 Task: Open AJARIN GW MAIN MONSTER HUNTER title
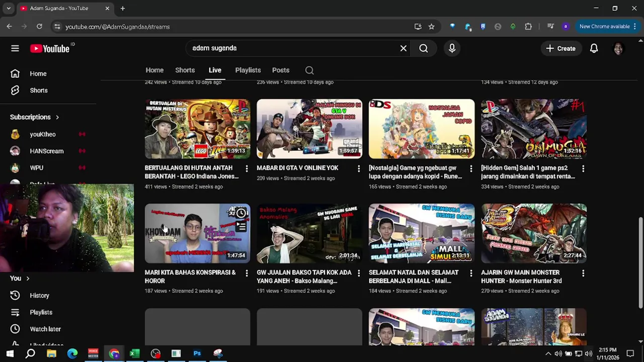pos(521,277)
